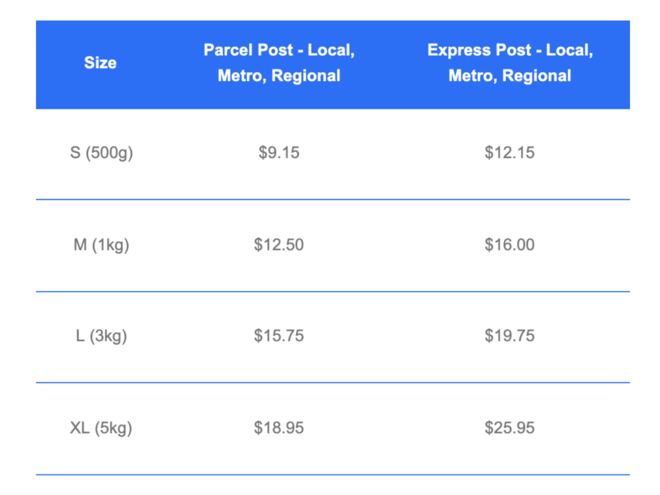Viewport: 660px width, 495px height.
Task: Click the $25.95 Express Post price
Action: (x=509, y=428)
